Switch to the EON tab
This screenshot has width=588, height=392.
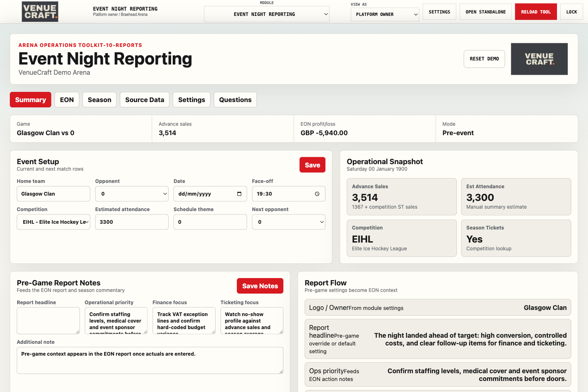(67, 100)
